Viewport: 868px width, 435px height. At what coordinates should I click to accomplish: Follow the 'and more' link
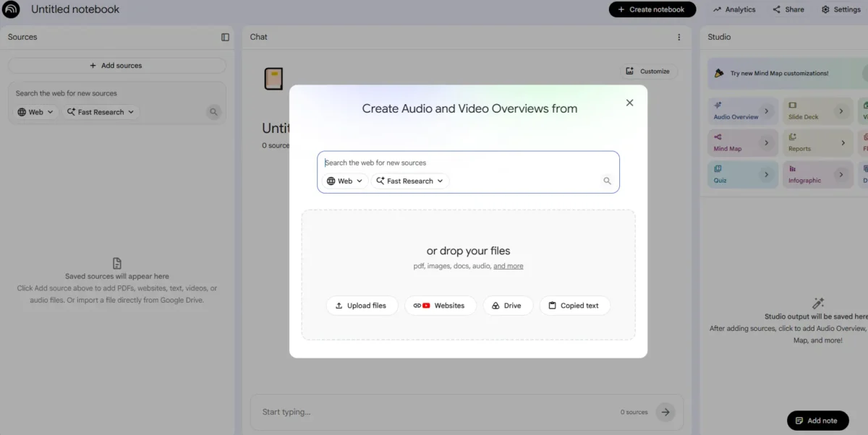(x=508, y=266)
